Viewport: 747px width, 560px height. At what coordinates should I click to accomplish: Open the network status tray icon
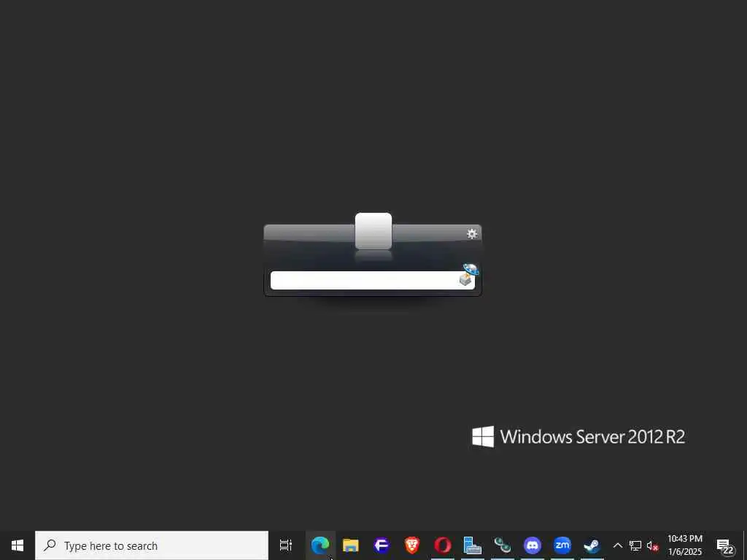[635, 545]
